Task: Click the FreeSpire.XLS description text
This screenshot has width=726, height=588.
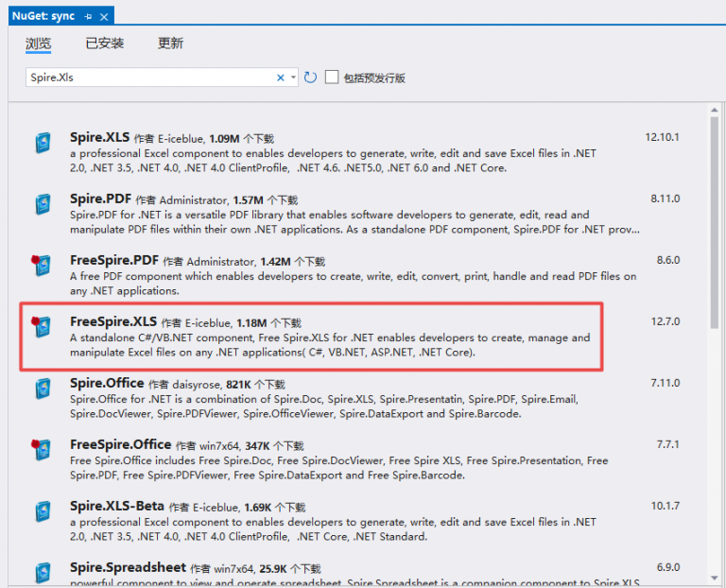Action: click(x=330, y=345)
